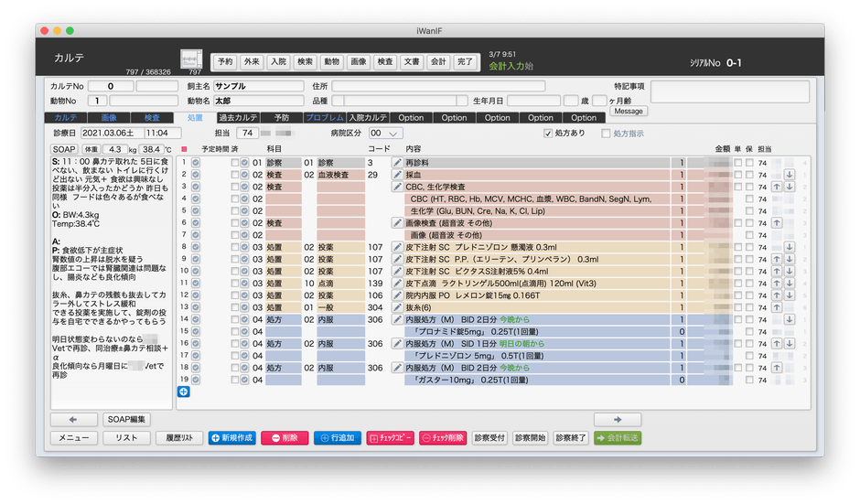Click the pencil icon beside 採血
Viewport: 860px width, 504px height.
397,175
